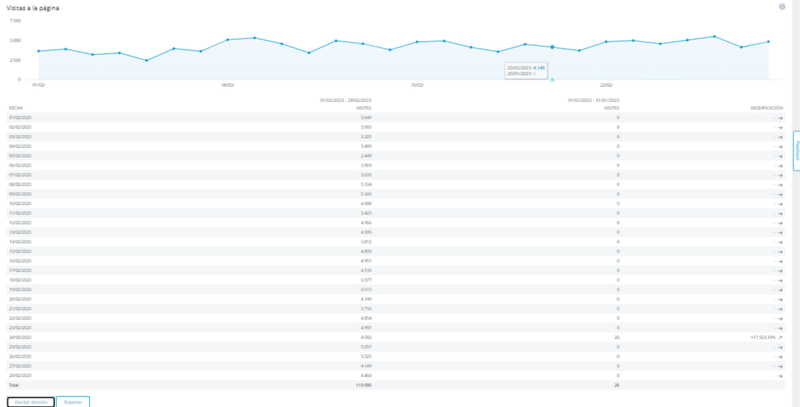
Task: Click the modification arrow for 15/02/2023 row
Action: [x=779, y=251]
